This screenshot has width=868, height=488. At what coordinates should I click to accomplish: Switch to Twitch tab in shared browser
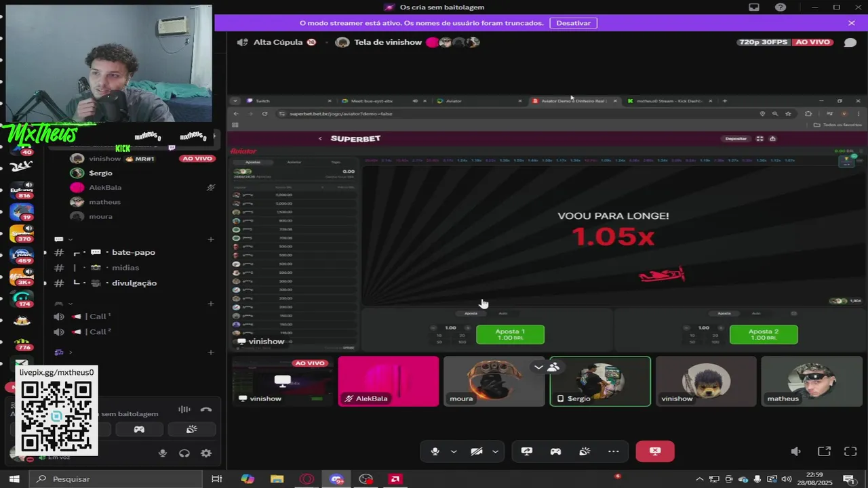262,101
